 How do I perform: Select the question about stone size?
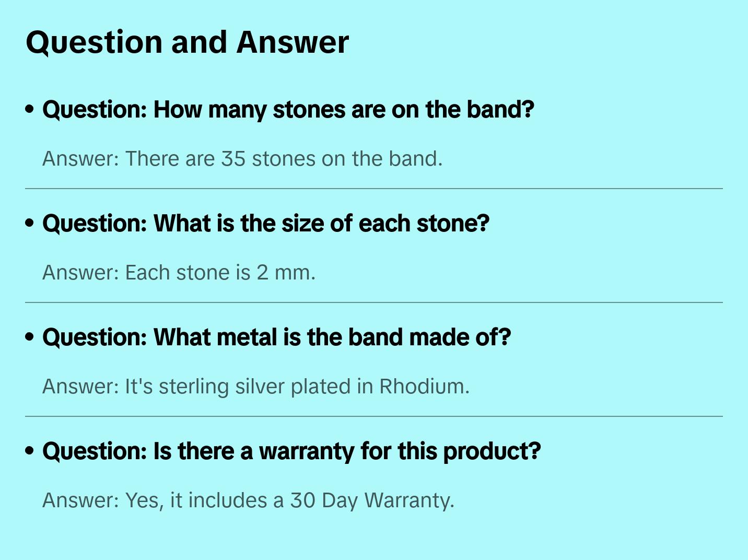tap(265, 224)
